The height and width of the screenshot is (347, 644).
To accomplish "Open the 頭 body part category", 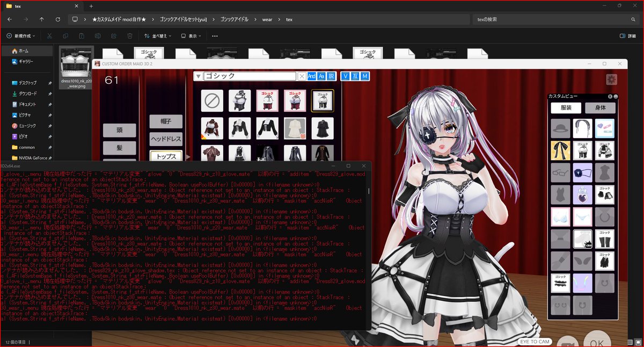I will point(119,130).
